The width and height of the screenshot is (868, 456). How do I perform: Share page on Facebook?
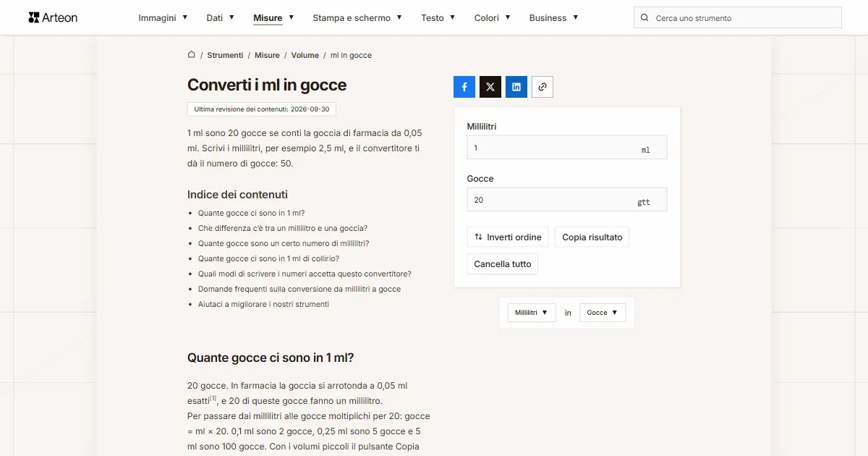464,87
